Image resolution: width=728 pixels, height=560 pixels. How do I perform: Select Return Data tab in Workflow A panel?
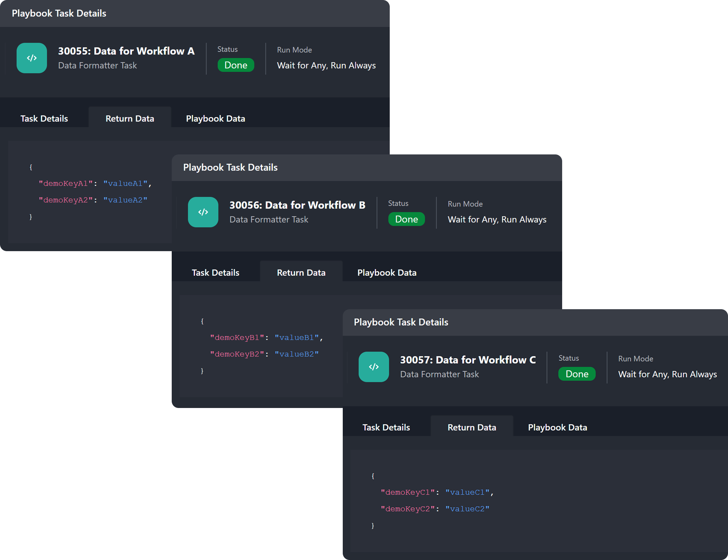click(130, 118)
